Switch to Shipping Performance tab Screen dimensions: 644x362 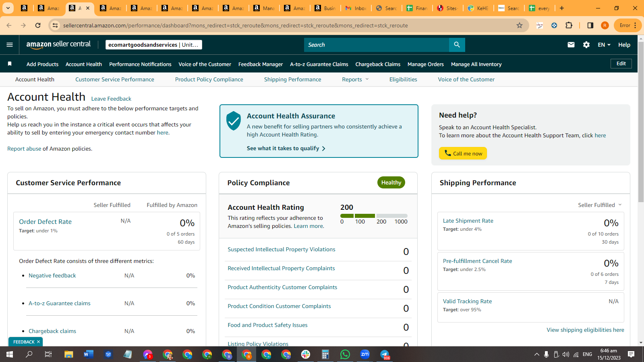pyautogui.click(x=293, y=79)
